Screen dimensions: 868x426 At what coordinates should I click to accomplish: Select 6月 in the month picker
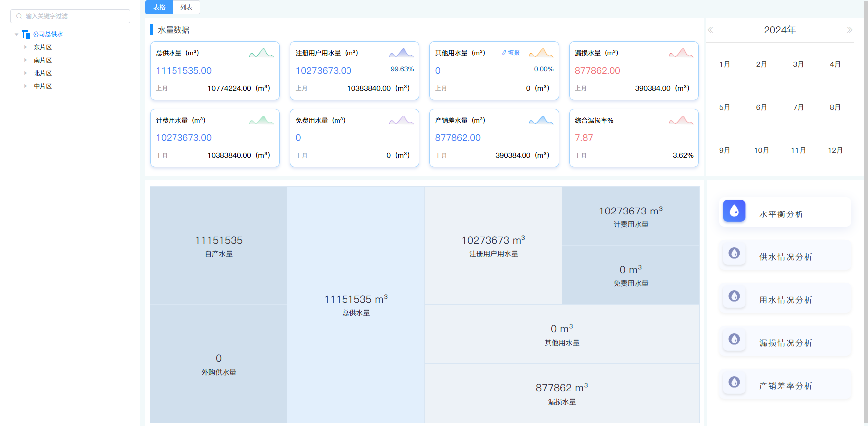tap(761, 107)
